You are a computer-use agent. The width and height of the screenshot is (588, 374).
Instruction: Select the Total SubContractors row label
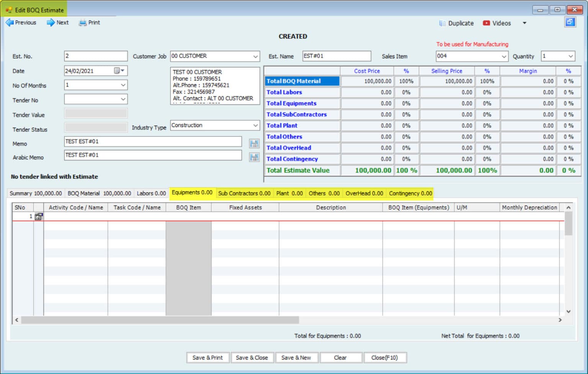click(x=297, y=115)
